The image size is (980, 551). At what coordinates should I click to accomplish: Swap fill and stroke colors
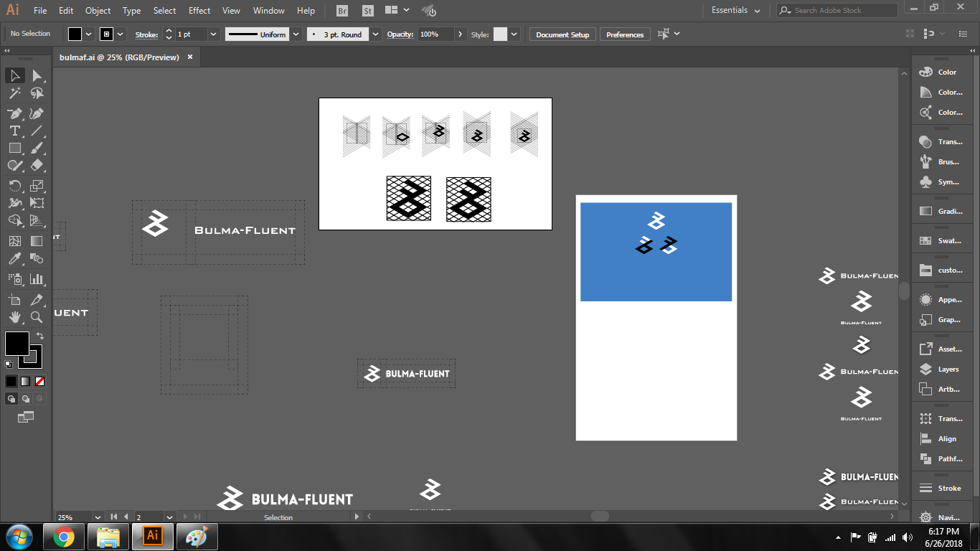40,335
